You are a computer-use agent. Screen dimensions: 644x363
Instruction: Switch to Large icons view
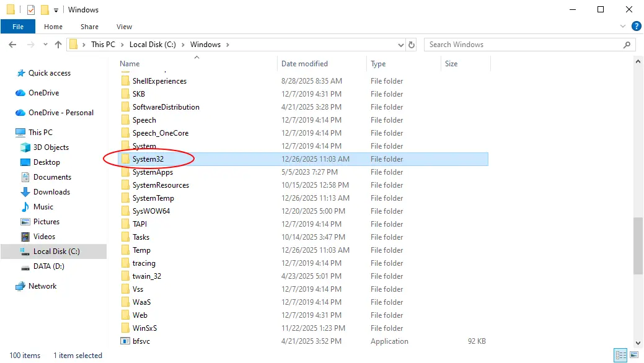click(633, 356)
